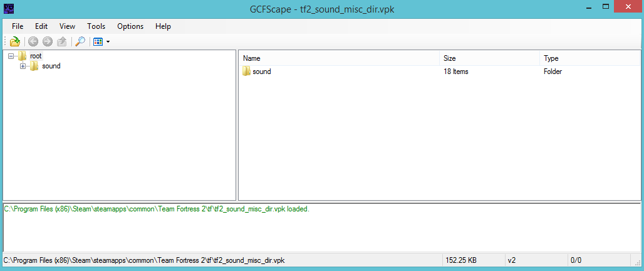This screenshot has height=271, width=644.
Task: Sort by the Name column header
Action: [x=339, y=58]
